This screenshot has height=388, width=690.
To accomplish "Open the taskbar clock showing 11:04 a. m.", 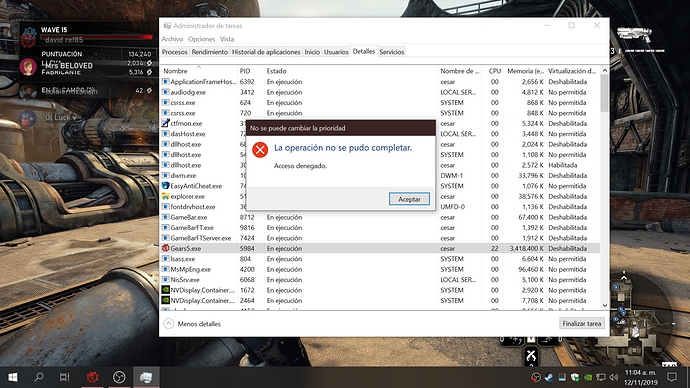I will [x=640, y=377].
